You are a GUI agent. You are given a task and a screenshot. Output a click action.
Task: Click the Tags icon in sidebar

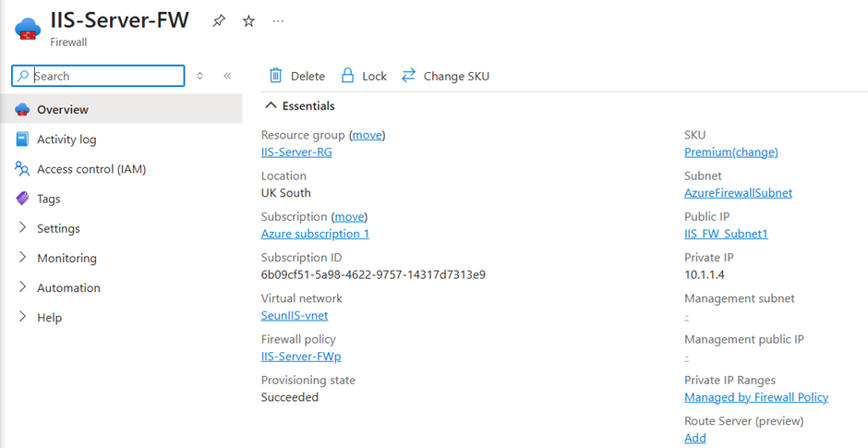coord(22,199)
